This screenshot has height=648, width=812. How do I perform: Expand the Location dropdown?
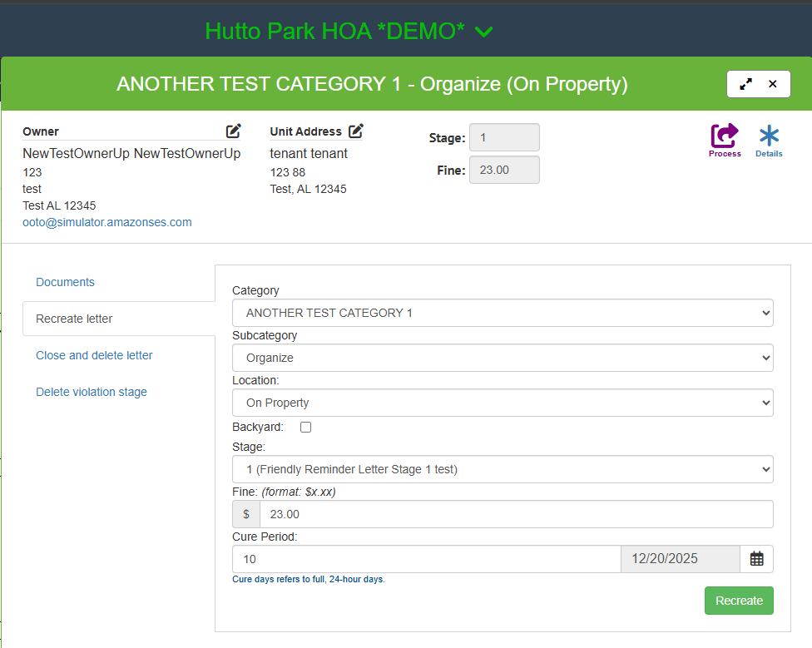click(x=503, y=403)
